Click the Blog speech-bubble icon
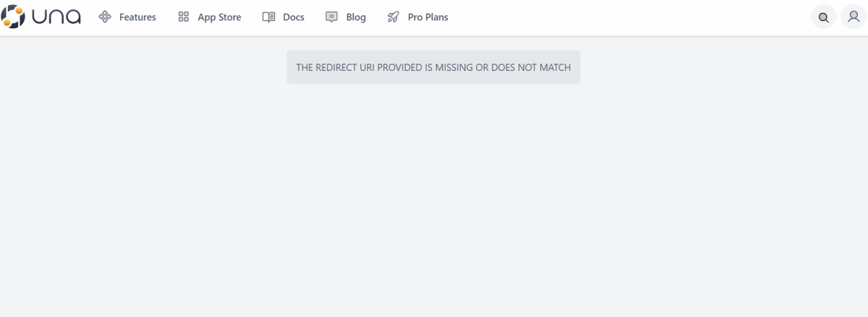The height and width of the screenshot is (317, 868). pyautogui.click(x=332, y=17)
